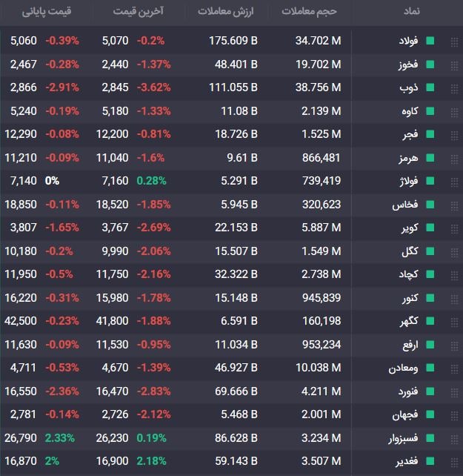The image size is (463, 476).
Task: Click the drag handle icon for ذوب row
Action: (454, 88)
